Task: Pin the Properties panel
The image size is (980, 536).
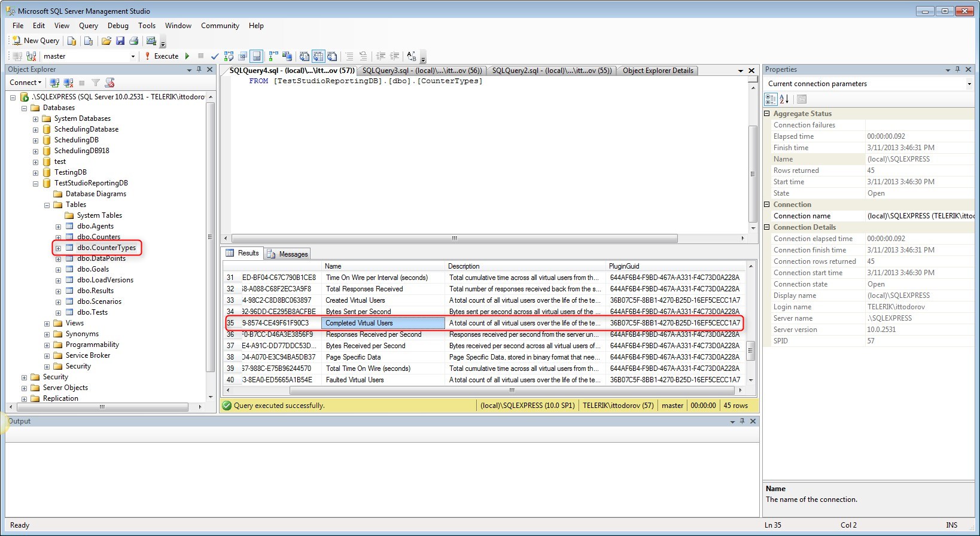Action: (x=958, y=70)
